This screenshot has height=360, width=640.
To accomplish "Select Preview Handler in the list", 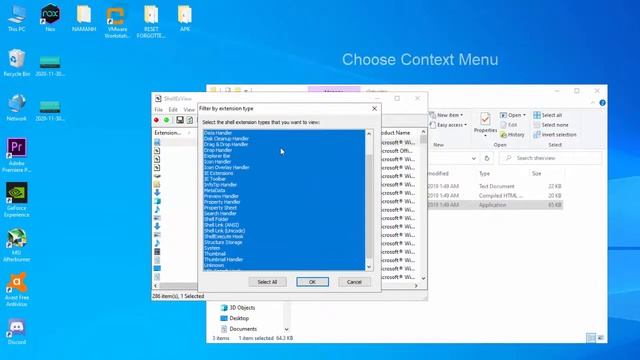I will (x=284, y=196).
